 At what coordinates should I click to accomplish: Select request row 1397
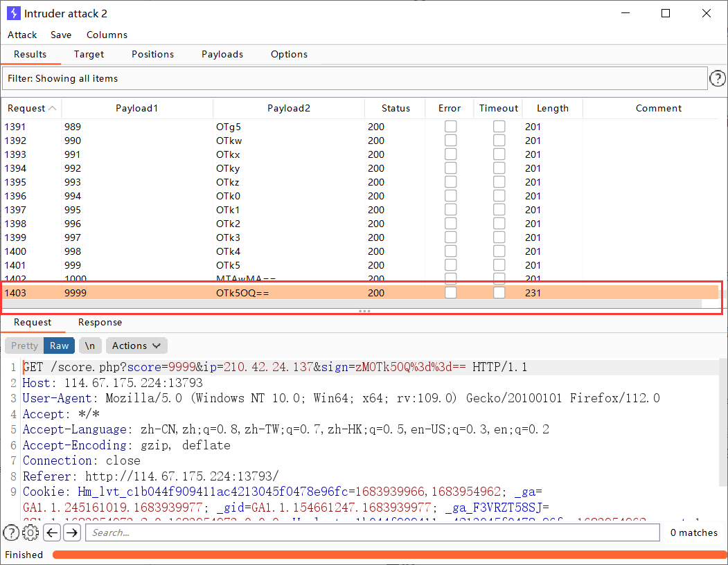[x=359, y=209]
